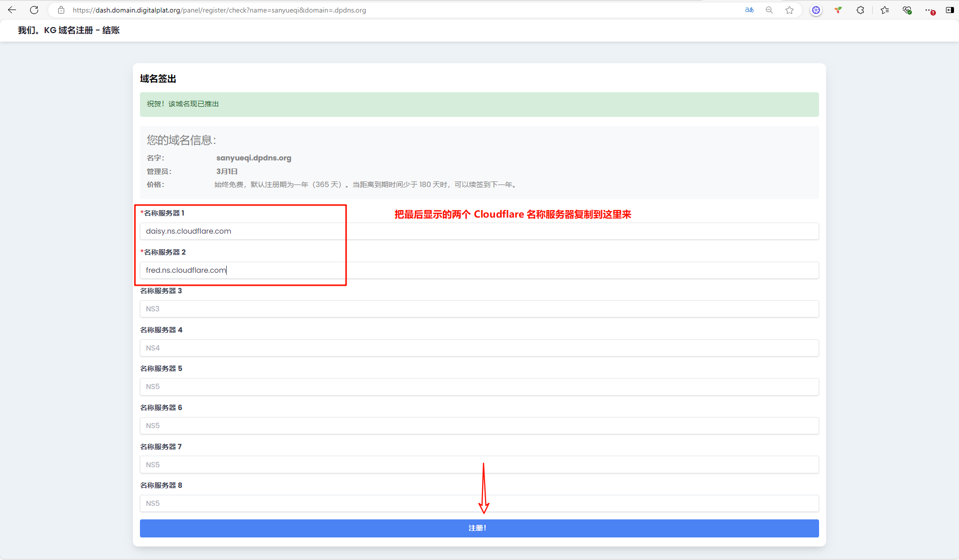Click the 名称服务器 1 field with daisy.ns.cloudflare.com
This screenshot has height=560, width=959.
click(479, 231)
